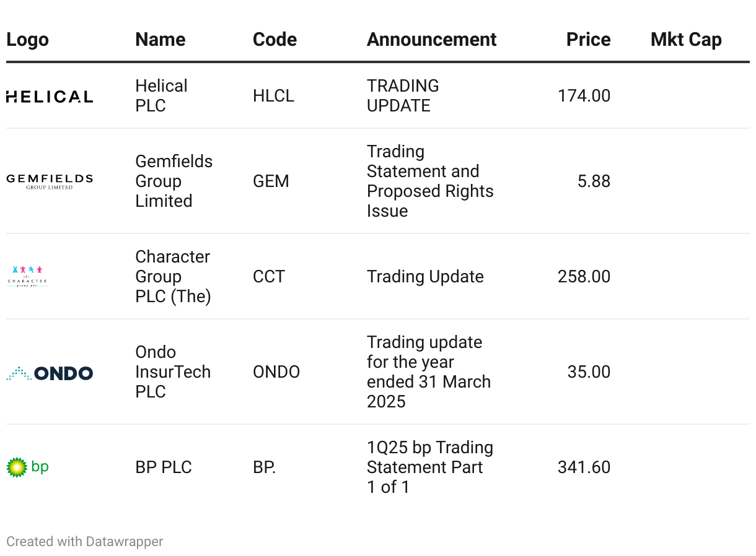Click the Helical logo
This screenshot has height=556, width=756.
coord(50,96)
